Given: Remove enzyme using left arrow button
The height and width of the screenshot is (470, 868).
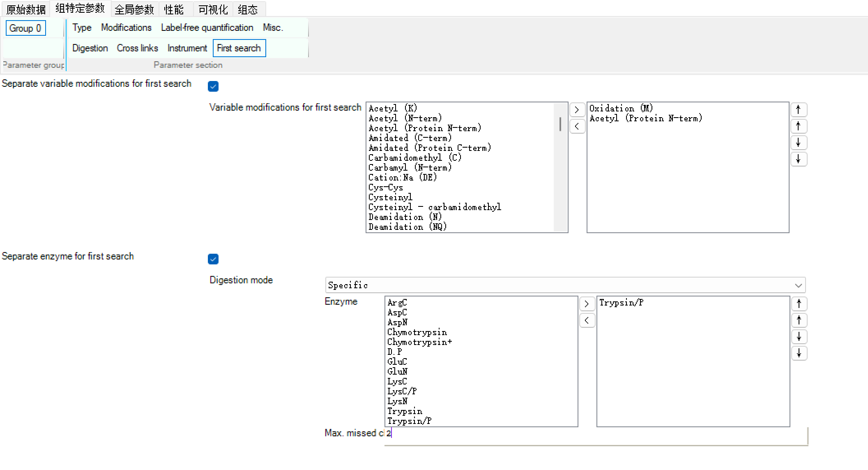Looking at the screenshot, I should click(x=587, y=320).
